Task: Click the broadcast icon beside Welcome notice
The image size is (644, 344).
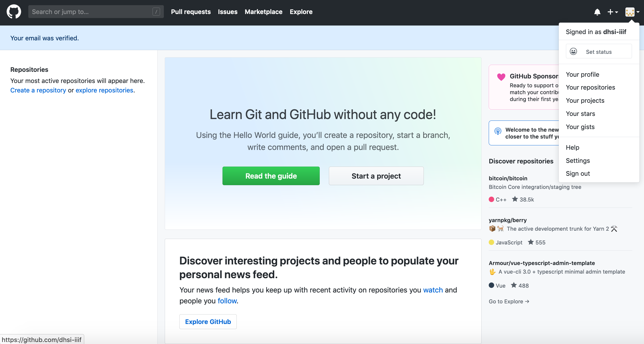Action: click(x=498, y=131)
